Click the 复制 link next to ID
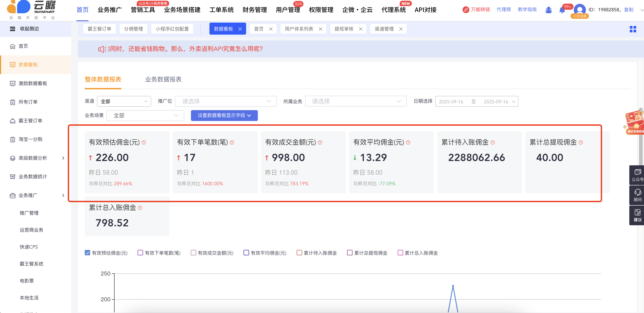This screenshot has width=644, height=313. (628, 10)
